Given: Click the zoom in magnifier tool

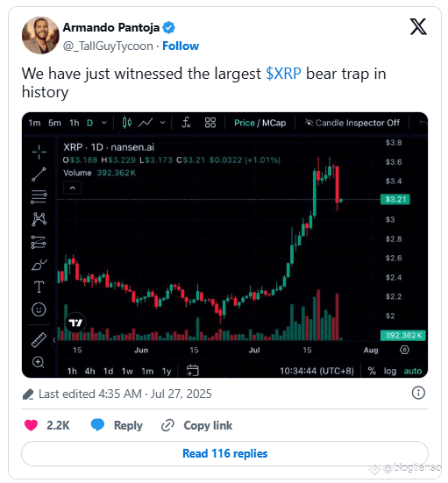Looking at the screenshot, I should tap(39, 362).
